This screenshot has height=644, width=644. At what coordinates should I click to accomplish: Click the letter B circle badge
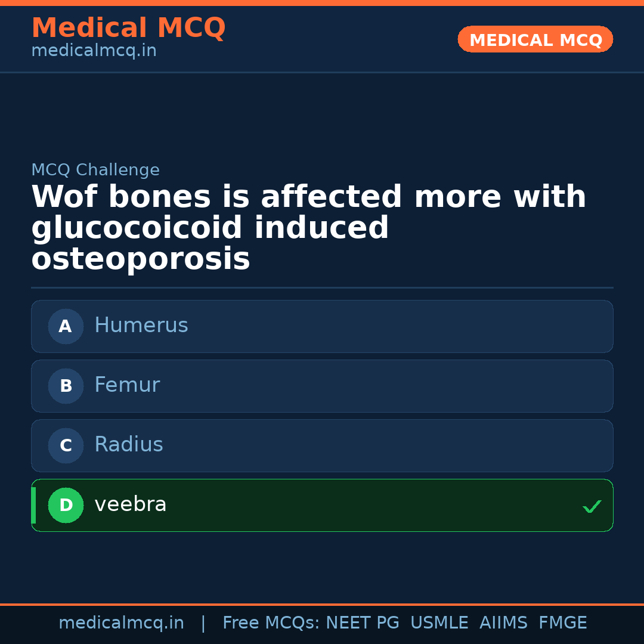(66, 386)
